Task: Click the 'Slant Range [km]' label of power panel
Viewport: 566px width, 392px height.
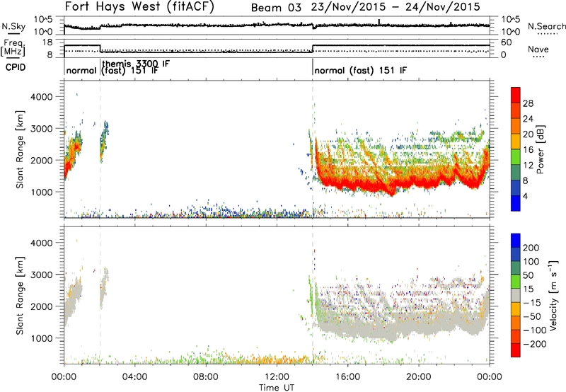Action: [x=20, y=149]
